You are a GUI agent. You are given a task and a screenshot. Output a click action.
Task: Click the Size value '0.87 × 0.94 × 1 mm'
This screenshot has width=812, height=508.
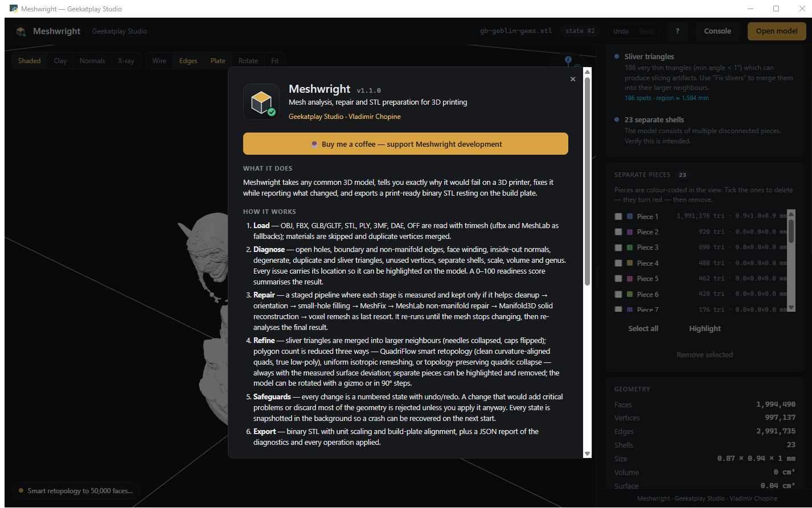point(756,459)
